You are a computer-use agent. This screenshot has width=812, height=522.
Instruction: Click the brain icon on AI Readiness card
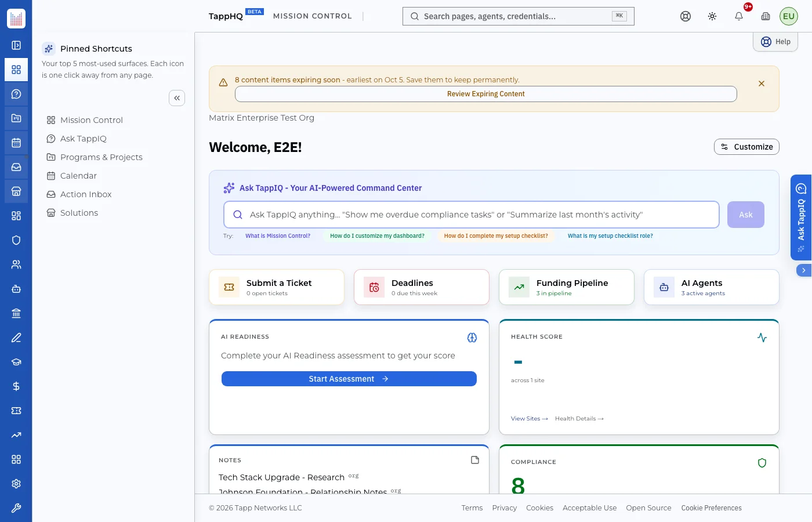pos(472,338)
